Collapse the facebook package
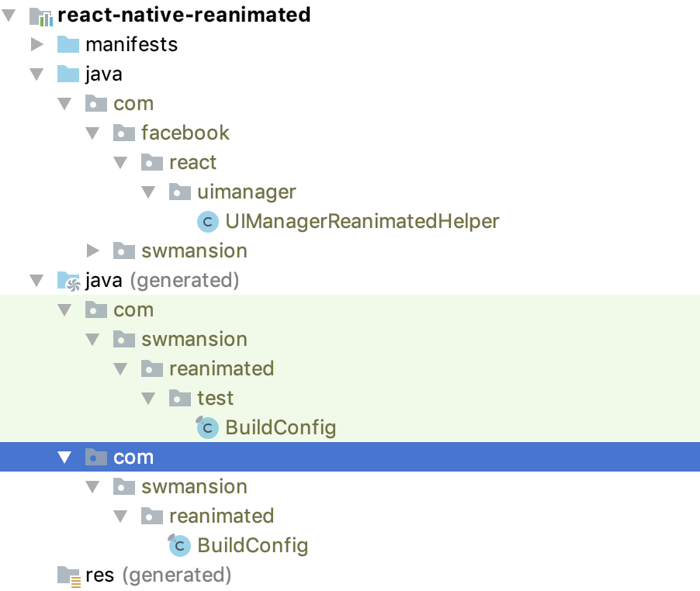 92,133
